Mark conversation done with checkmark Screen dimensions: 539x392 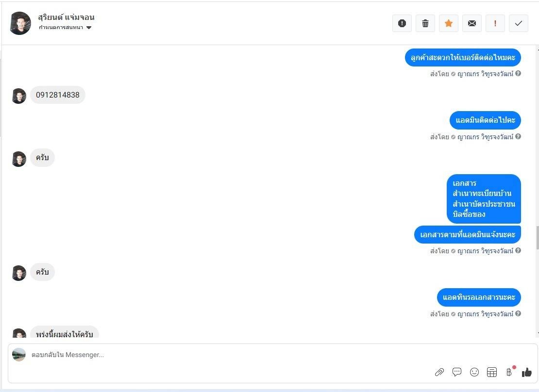519,23
